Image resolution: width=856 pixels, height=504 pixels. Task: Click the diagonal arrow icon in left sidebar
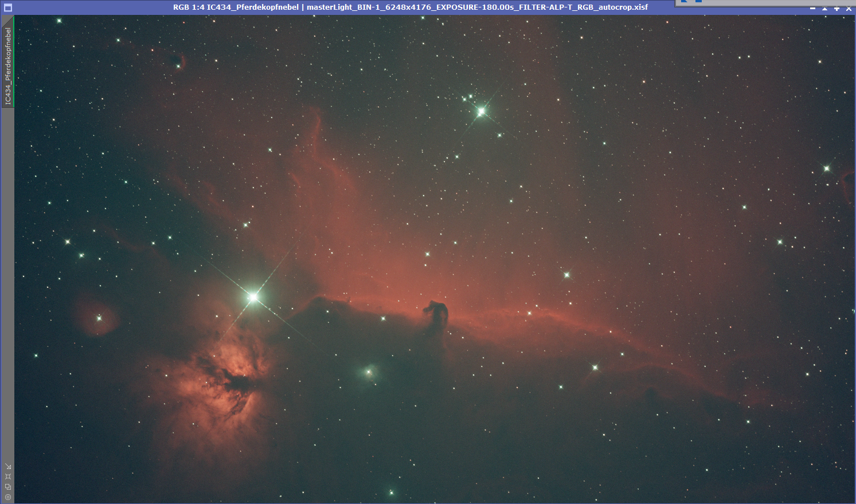tap(7, 466)
